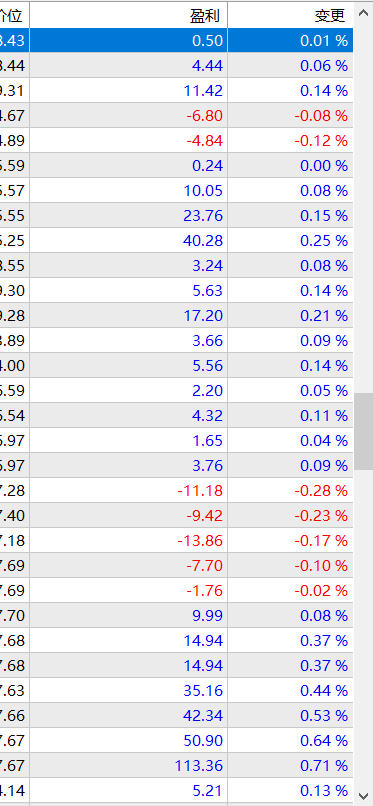This screenshot has width=373, height=806.
Task: Click the scroll down arrow
Action: (x=363, y=795)
